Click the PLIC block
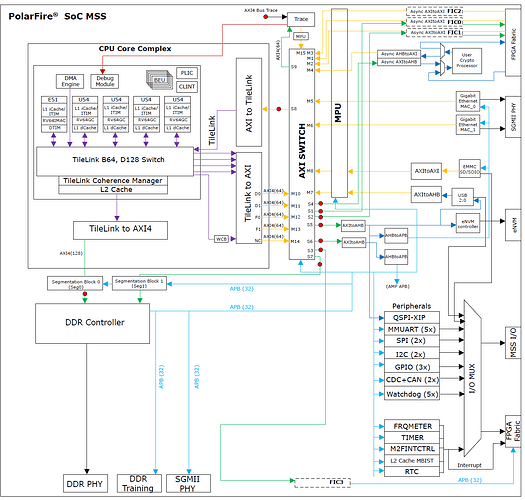The width and height of the screenshot is (525, 500). [x=187, y=73]
